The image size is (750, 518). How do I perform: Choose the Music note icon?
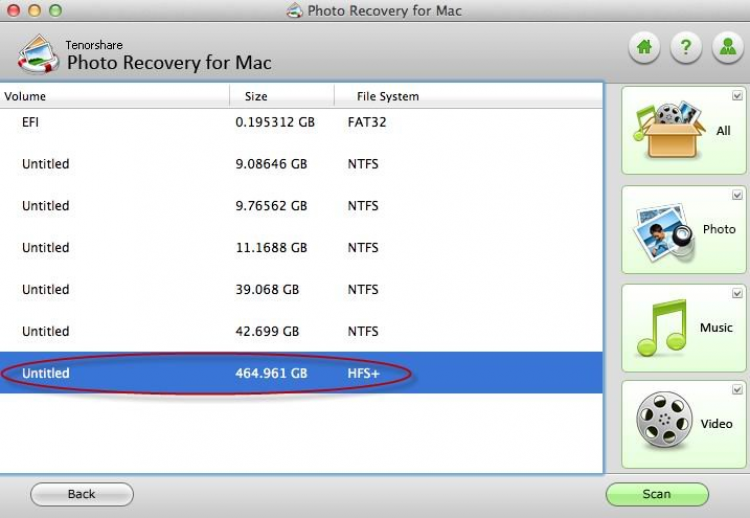(x=664, y=329)
